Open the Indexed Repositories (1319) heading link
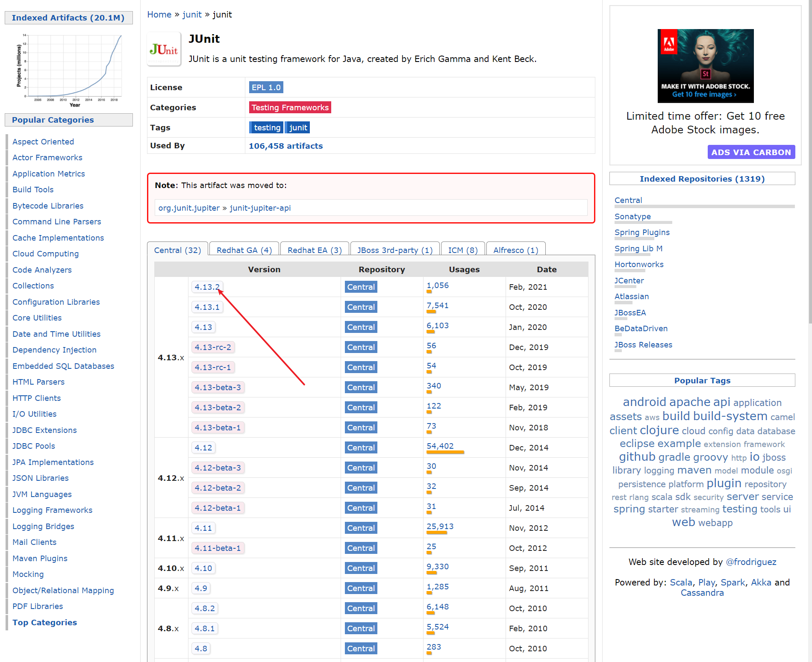 [x=702, y=179]
